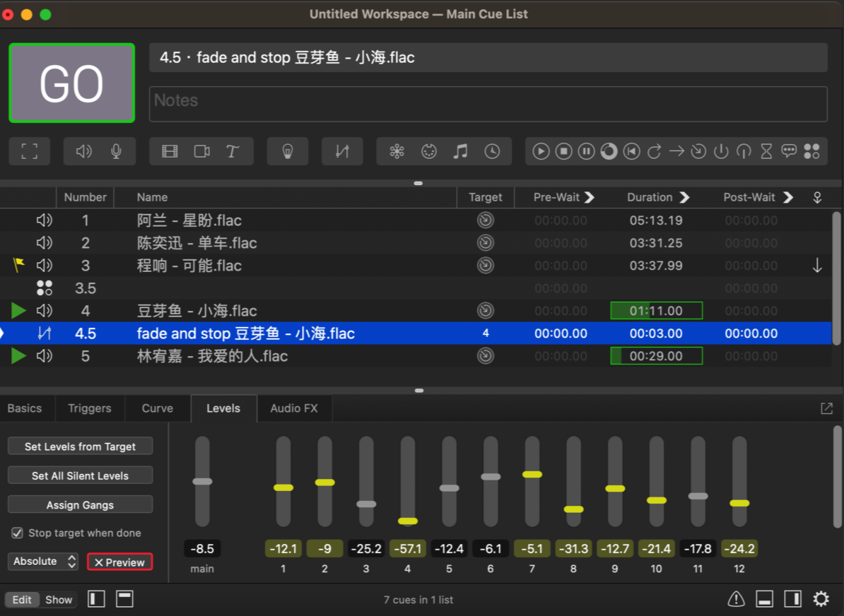The width and height of the screenshot is (844, 616).
Task: Open workspace settings gear
Action: pos(821,599)
